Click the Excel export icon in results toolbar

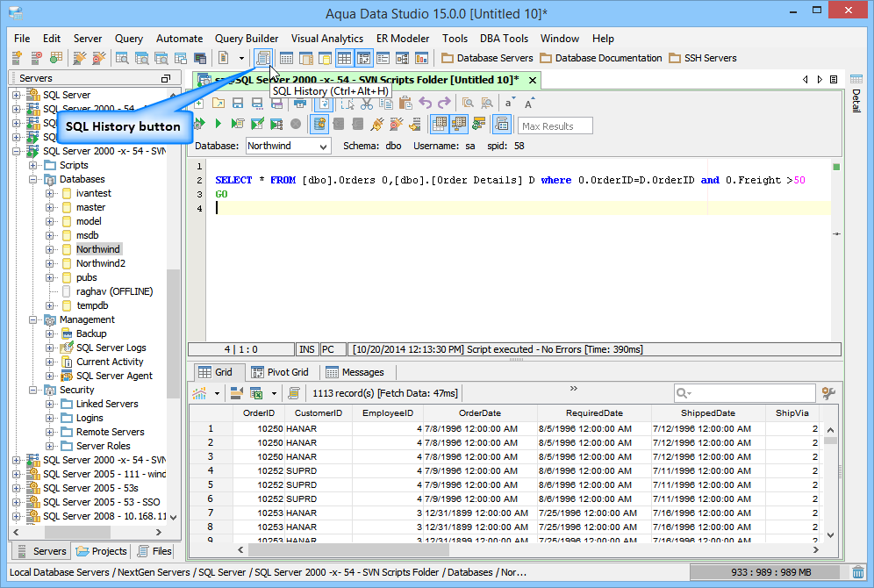click(256, 393)
